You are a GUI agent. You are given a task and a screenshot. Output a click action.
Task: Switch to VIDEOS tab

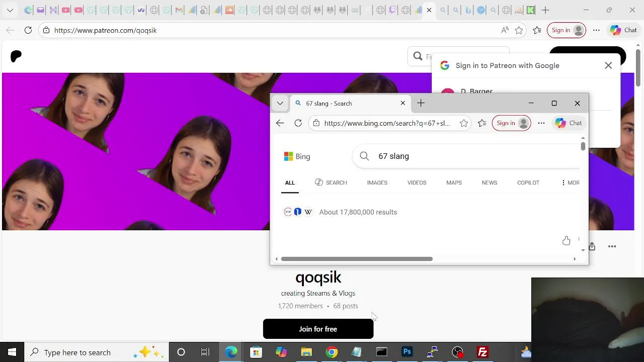tap(417, 183)
